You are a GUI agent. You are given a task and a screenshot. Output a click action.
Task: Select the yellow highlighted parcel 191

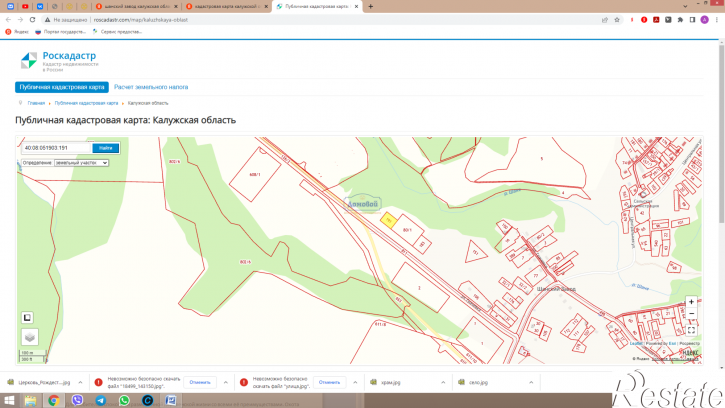pyautogui.click(x=389, y=221)
